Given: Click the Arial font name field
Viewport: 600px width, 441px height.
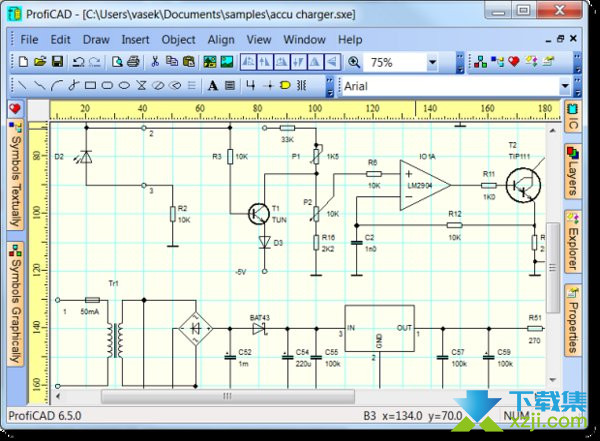Looking at the screenshot, I should [450, 86].
